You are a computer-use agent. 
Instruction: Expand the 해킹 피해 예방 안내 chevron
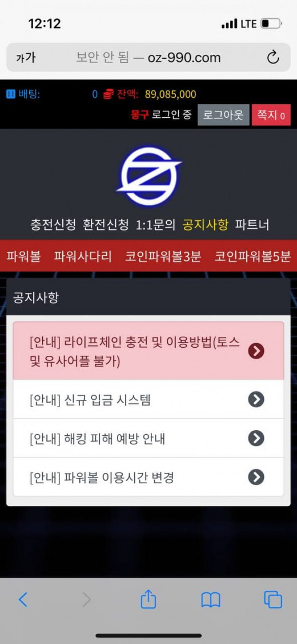[x=256, y=438]
